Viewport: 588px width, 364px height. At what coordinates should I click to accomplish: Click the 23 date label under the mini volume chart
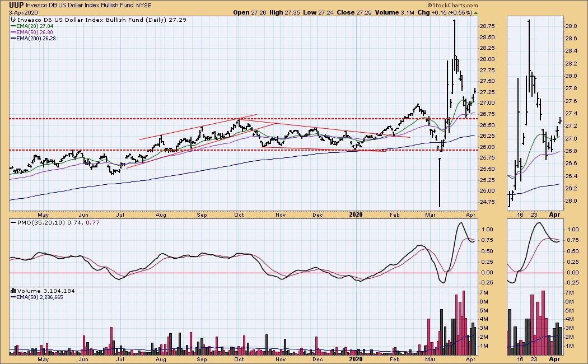tap(534, 359)
